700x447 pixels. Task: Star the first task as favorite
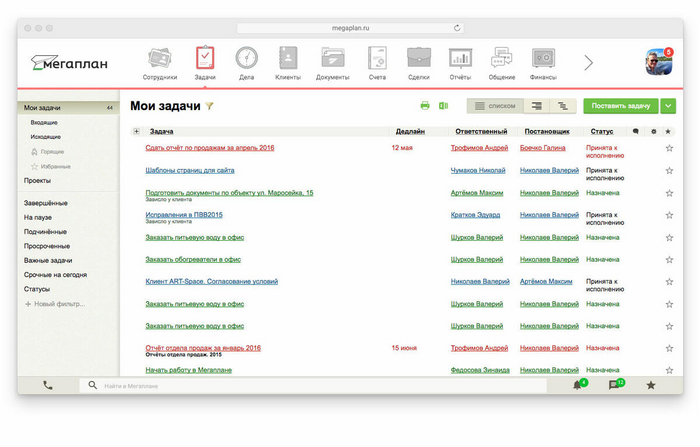[669, 148]
